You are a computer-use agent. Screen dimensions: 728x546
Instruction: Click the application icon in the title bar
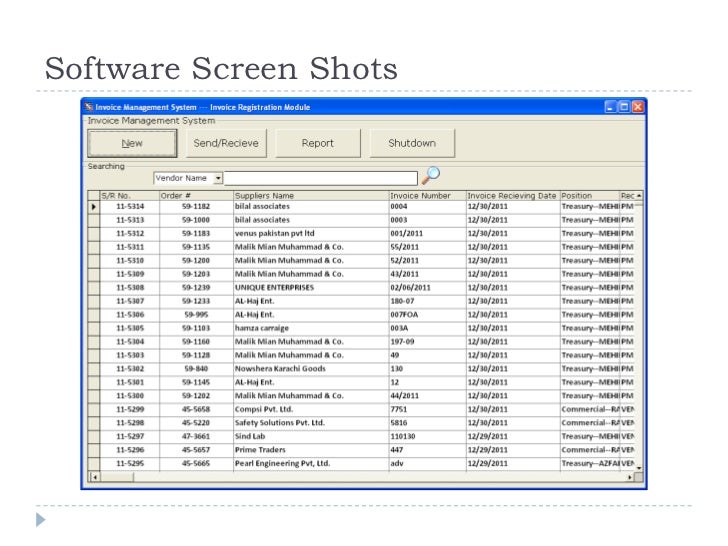(x=89, y=107)
